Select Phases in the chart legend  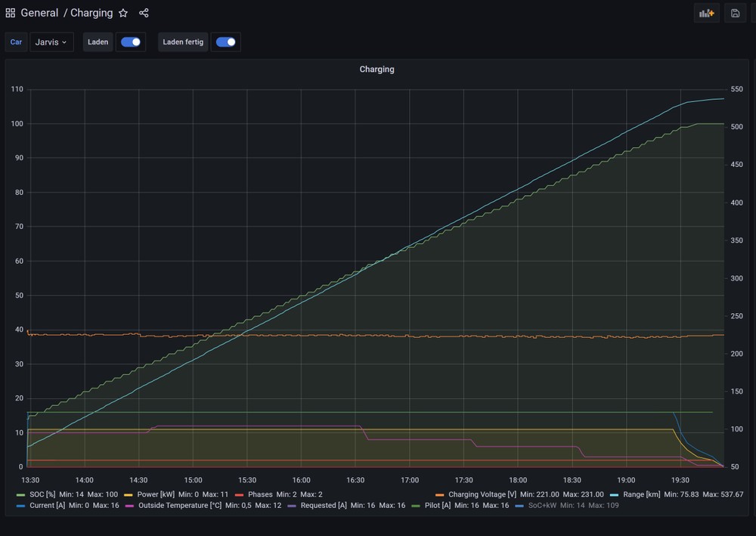coord(260,494)
